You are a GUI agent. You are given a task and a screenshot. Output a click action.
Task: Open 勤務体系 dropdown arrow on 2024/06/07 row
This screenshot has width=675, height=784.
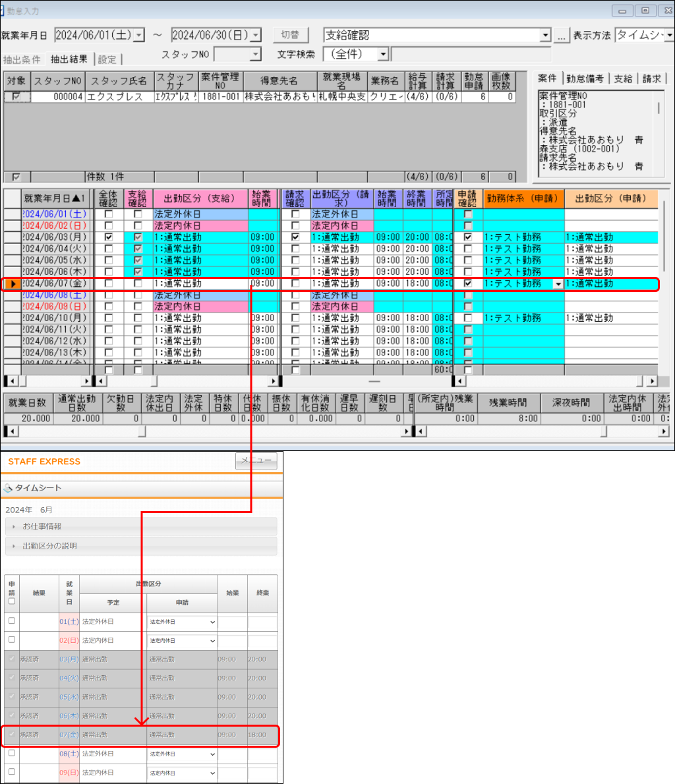[558, 284]
